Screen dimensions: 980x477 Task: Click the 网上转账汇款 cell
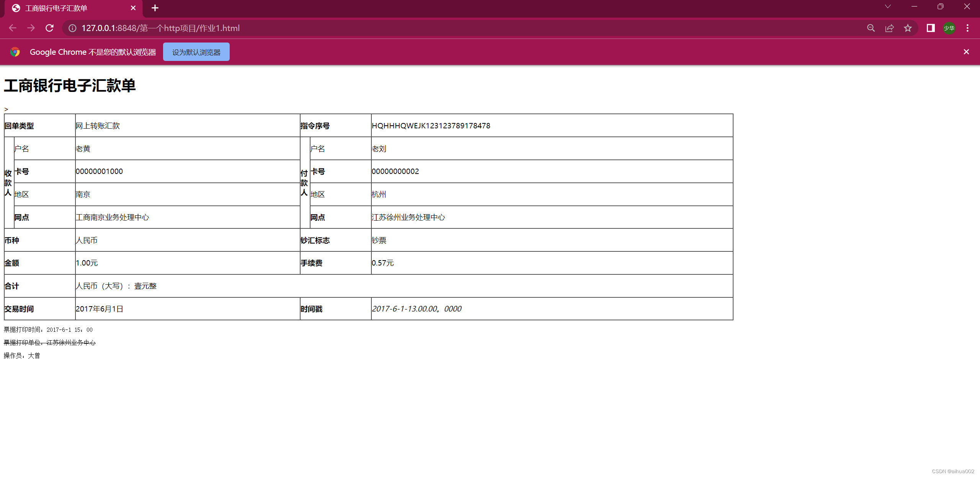click(x=188, y=125)
